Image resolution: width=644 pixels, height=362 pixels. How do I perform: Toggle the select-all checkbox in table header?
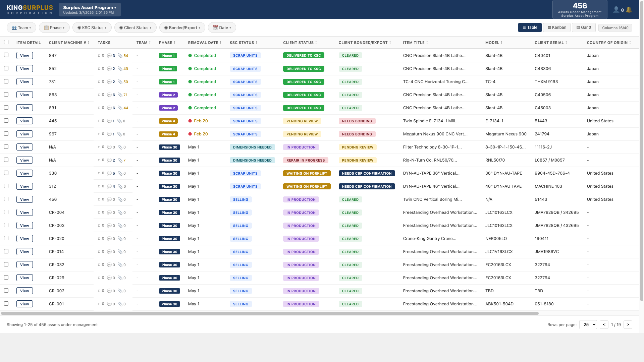click(x=6, y=42)
